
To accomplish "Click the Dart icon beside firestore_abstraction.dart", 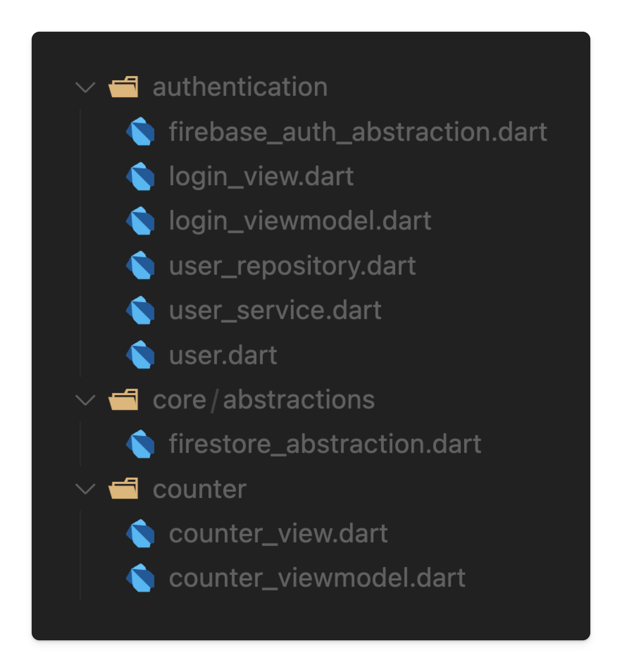I will click(x=140, y=444).
